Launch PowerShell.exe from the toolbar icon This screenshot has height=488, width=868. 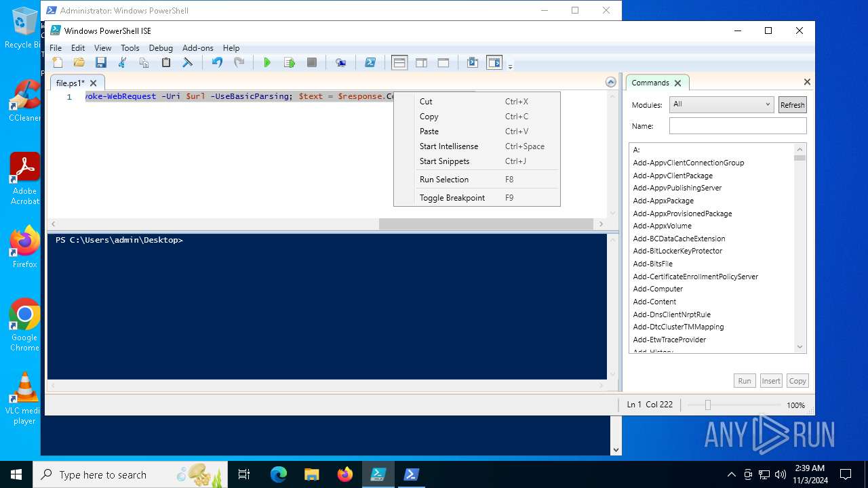click(370, 62)
